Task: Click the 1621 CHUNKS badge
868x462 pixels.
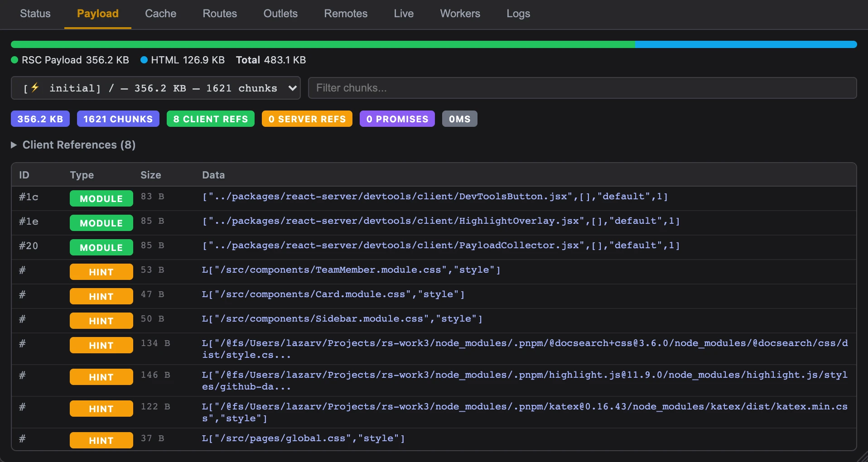Action: [x=118, y=119]
